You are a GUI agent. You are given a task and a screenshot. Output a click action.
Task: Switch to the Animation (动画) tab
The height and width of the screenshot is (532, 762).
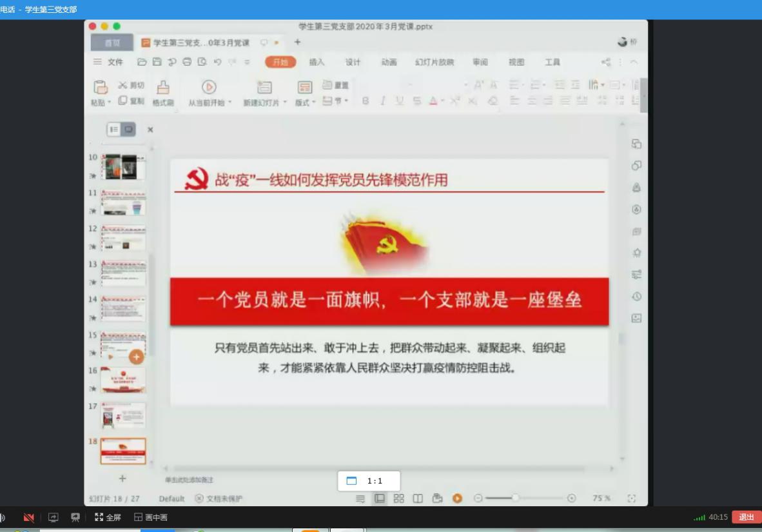(389, 62)
